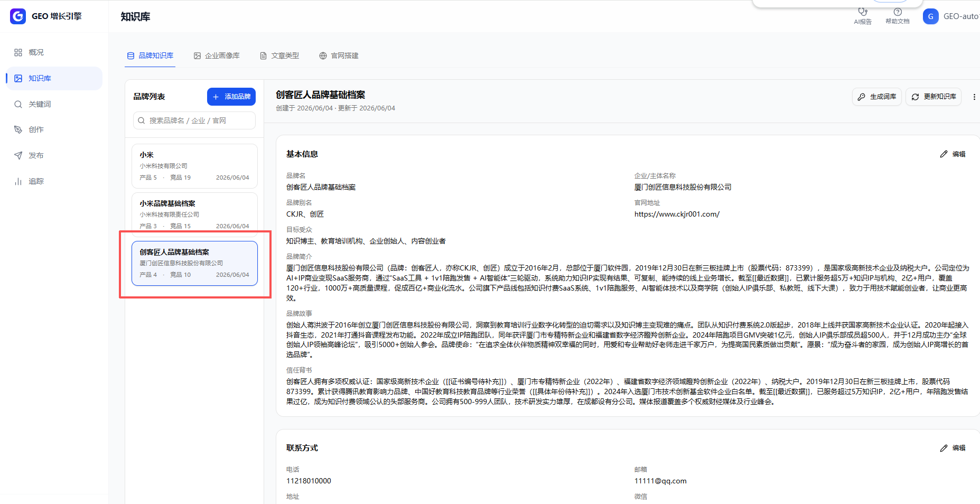This screenshot has height=504, width=980.
Task: Click brand alias text CKJR、创匠
Action: [x=305, y=214]
